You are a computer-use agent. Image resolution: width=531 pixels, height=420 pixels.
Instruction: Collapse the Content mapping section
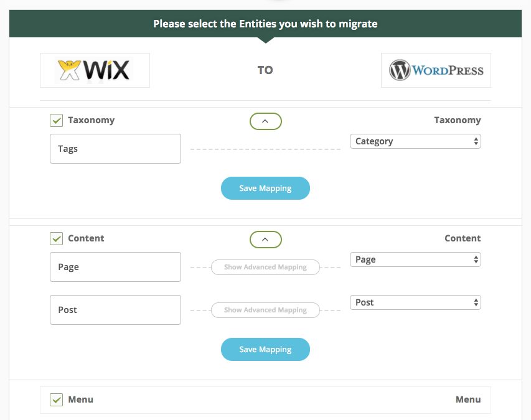click(x=265, y=239)
